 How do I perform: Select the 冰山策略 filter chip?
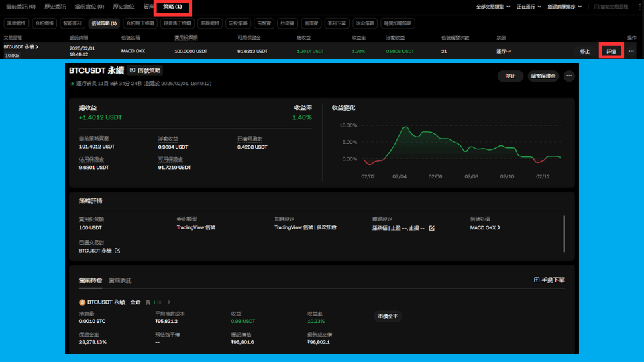click(x=365, y=23)
